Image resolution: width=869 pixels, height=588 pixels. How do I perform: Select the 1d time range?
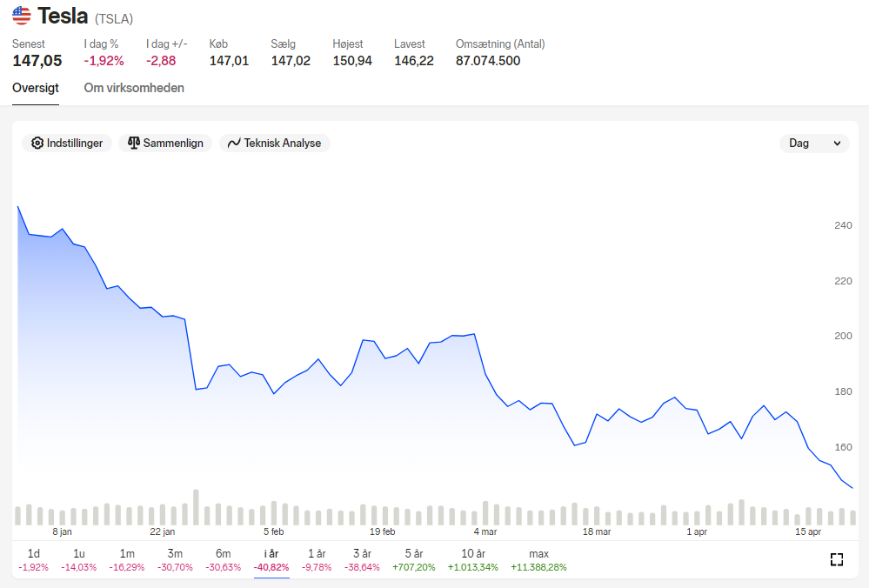pos(33,560)
